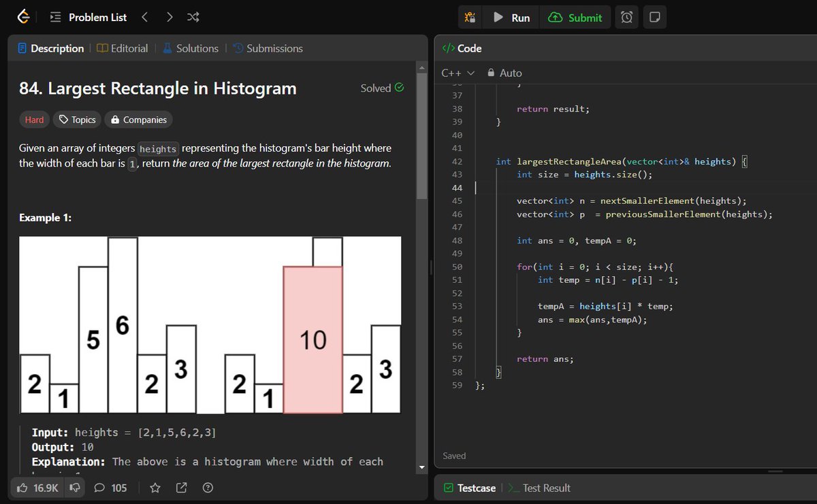Screen dimensions: 817x504
Task: Click the 'Saved' status text
Action: click(454, 456)
